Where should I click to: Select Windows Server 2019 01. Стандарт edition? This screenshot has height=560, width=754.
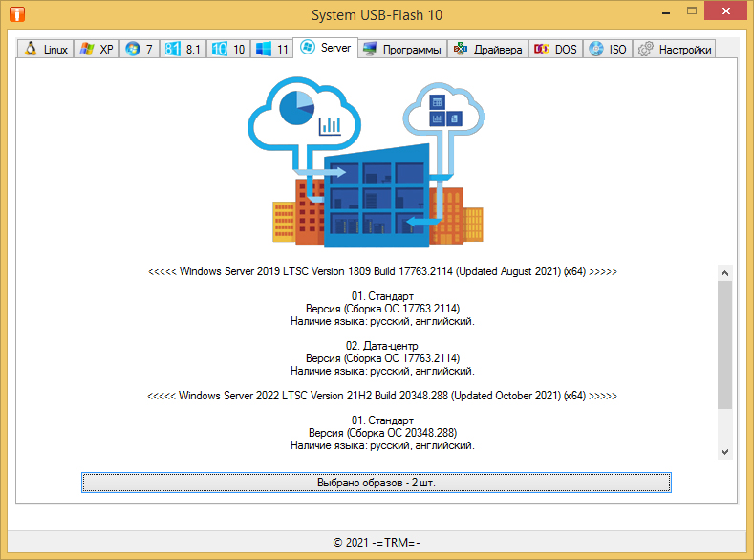tap(382, 297)
